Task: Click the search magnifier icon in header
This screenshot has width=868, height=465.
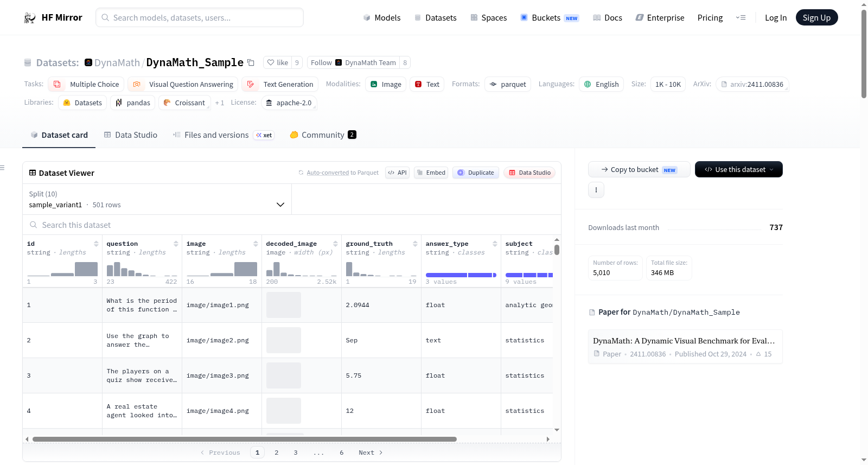Action: pyautogui.click(x=105, y=17)
